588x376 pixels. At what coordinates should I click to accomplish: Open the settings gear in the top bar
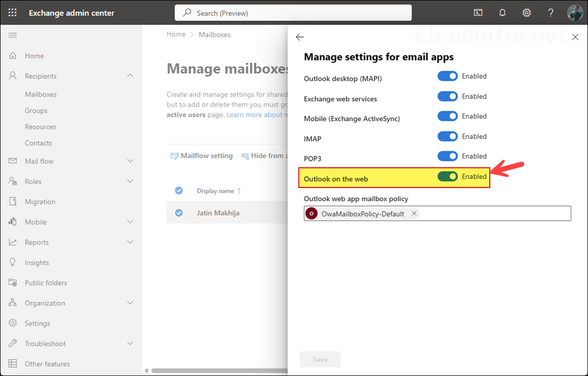tap(527, 12)
